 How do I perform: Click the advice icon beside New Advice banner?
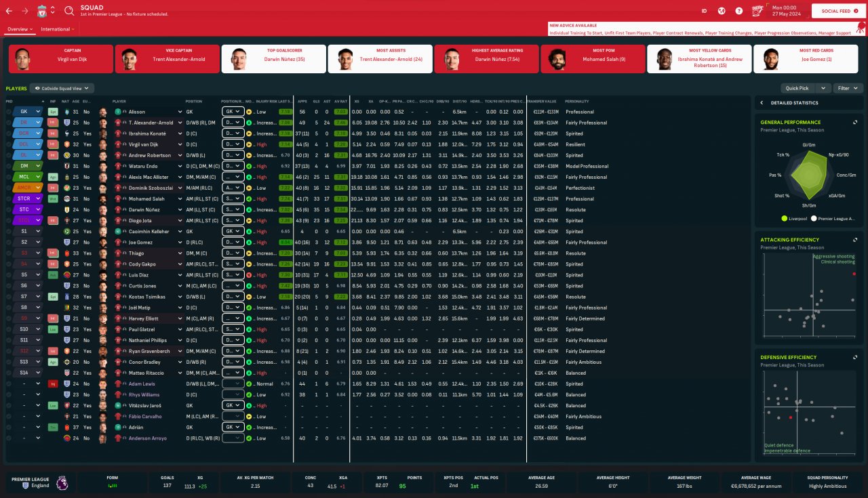(861, 27)
